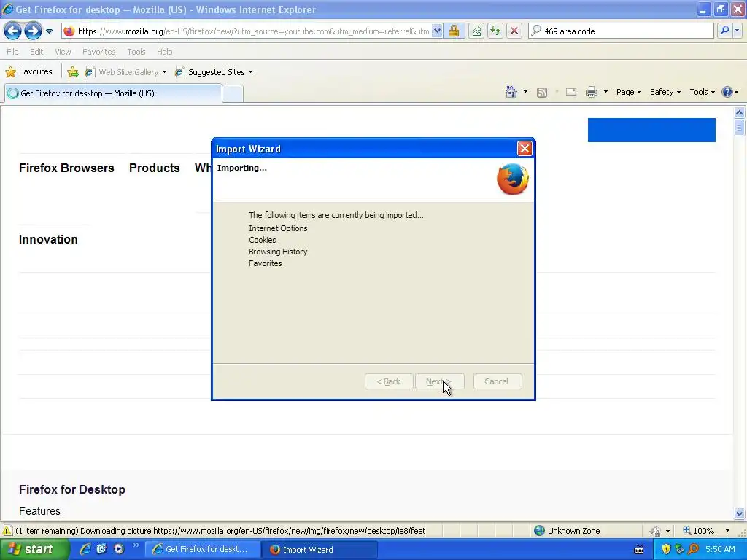Click the status bar privacy icon
This screenshot has height=560, width=747.
click(656, 531)
